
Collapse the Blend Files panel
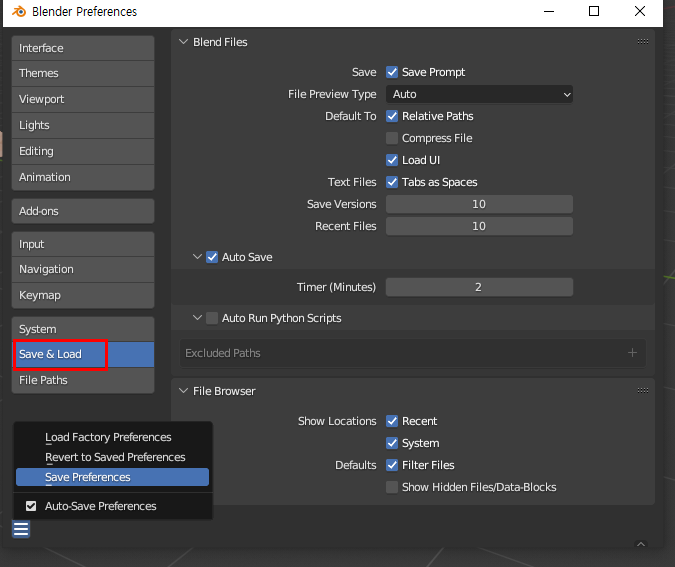pos(183,42)
